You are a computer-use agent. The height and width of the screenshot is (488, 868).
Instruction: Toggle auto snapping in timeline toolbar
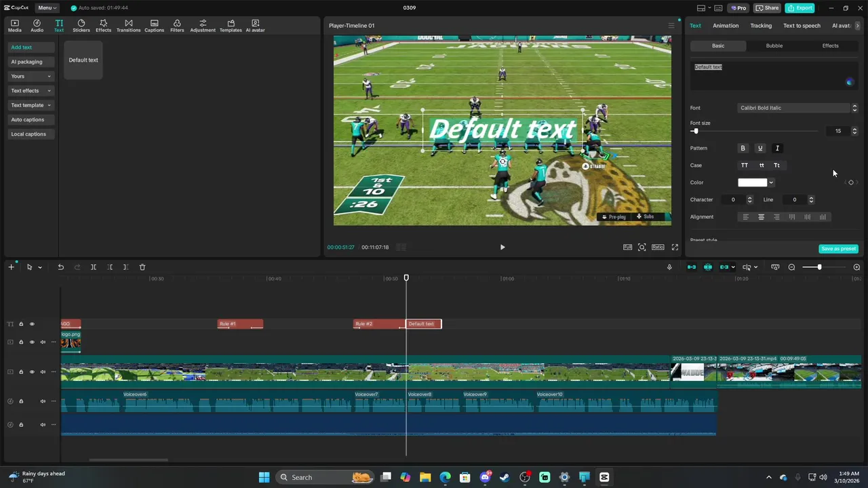tap(708, 267)
